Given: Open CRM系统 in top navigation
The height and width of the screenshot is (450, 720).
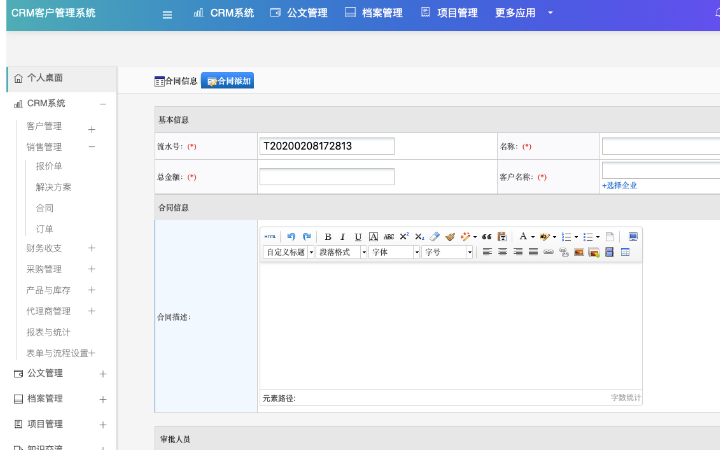Looking at the screenshot, I should [224, 13].
